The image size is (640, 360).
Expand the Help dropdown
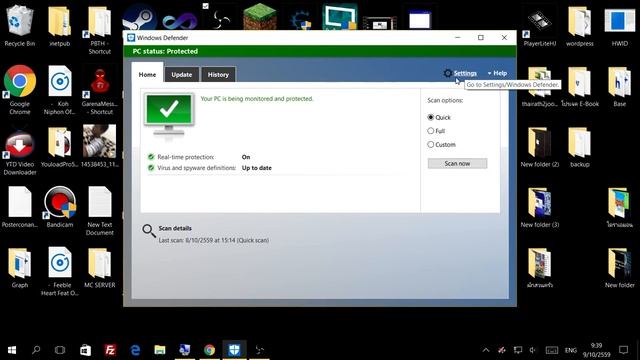[497, 73]
